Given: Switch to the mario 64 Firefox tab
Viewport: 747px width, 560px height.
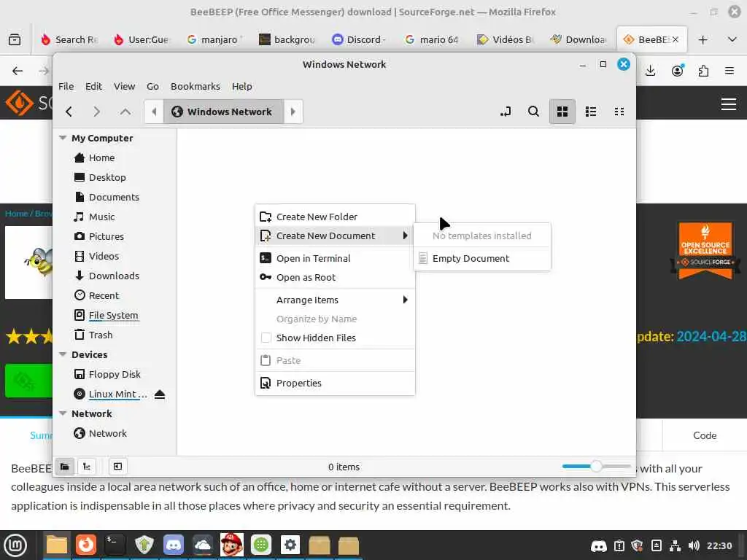Looking at the screenshot, I should [x=433, y=39].
